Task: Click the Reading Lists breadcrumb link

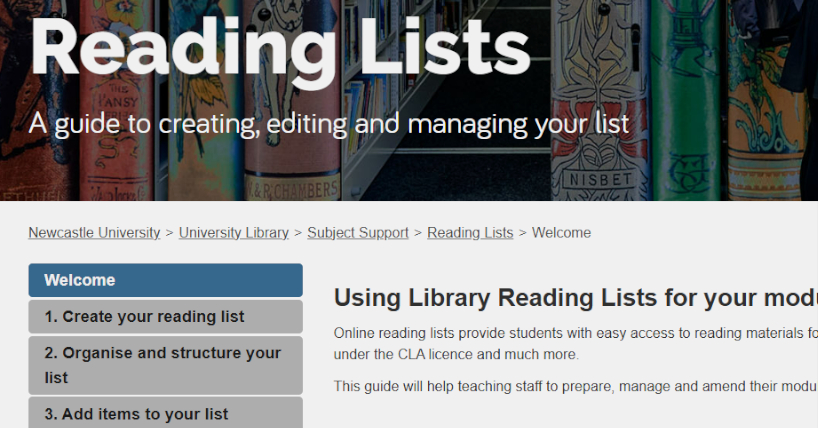Action: click(x=470, y=233)
